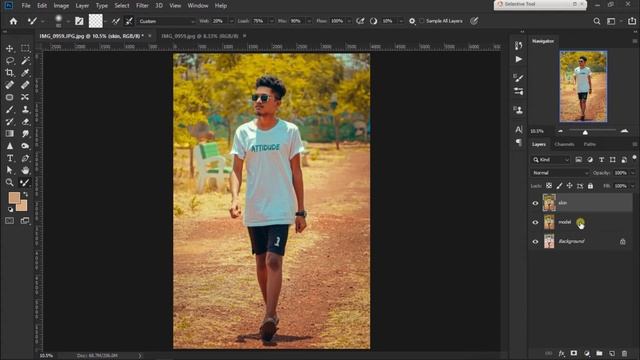Viewport: 640px width, 360px height.
Task: Open the share image icon
Action: (632, 21)
